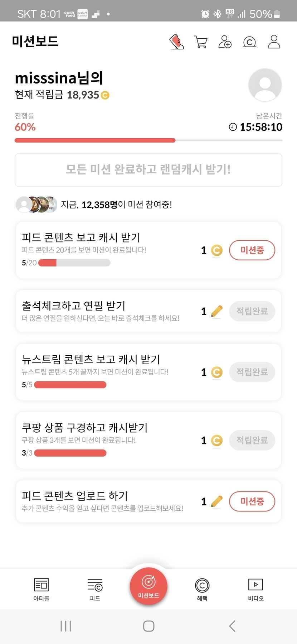297x644 pixels.
Task: Tap the gray profile avatar picture
Action: (265, 85)
